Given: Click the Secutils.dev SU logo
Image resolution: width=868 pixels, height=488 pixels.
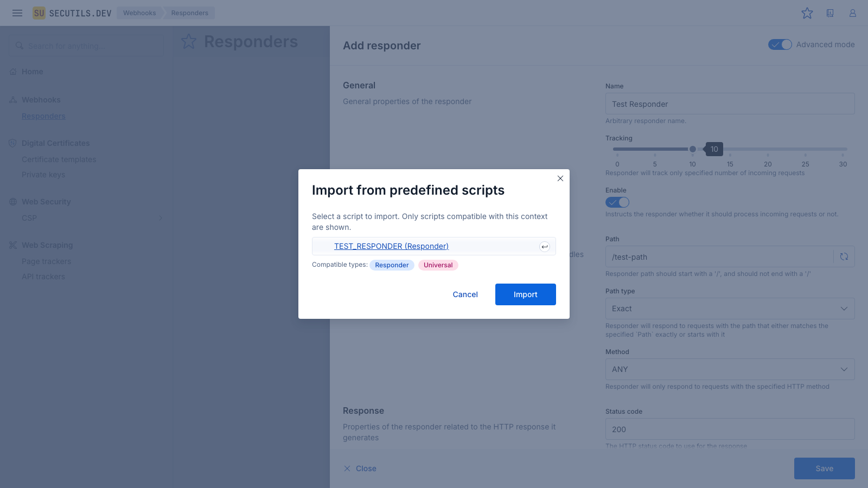Looking at the screenshot, I should click(x=39, y=13).
